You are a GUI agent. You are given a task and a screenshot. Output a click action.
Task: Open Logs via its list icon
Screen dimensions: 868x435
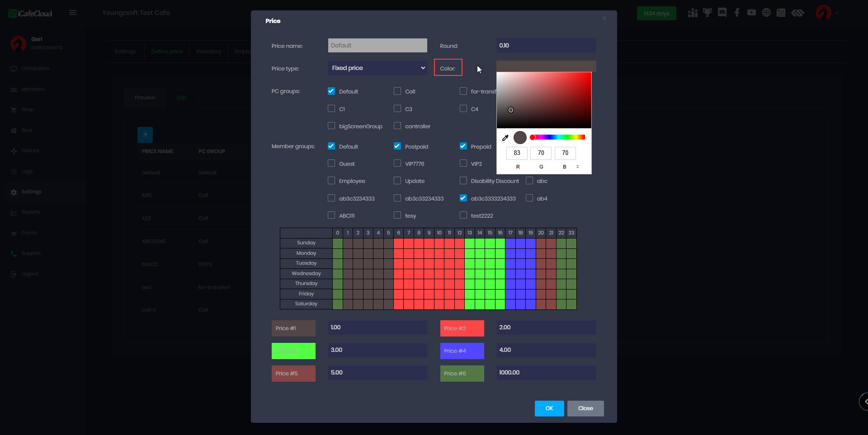click(14, 172)
